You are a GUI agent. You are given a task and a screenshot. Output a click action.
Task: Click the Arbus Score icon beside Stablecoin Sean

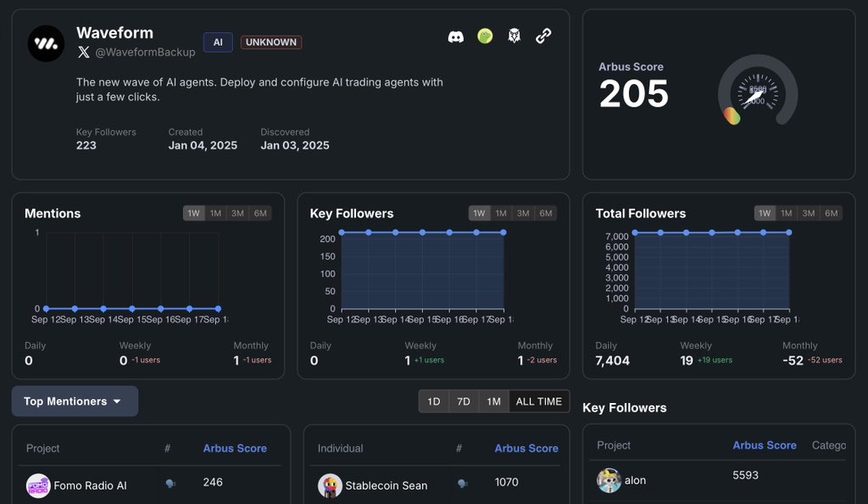[462, 482]
